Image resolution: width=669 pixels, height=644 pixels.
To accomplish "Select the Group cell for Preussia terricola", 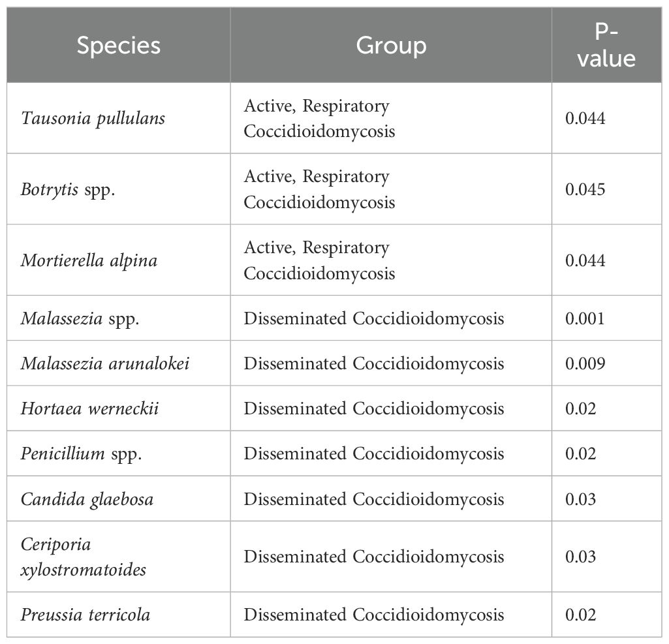I will pos(373,615).
